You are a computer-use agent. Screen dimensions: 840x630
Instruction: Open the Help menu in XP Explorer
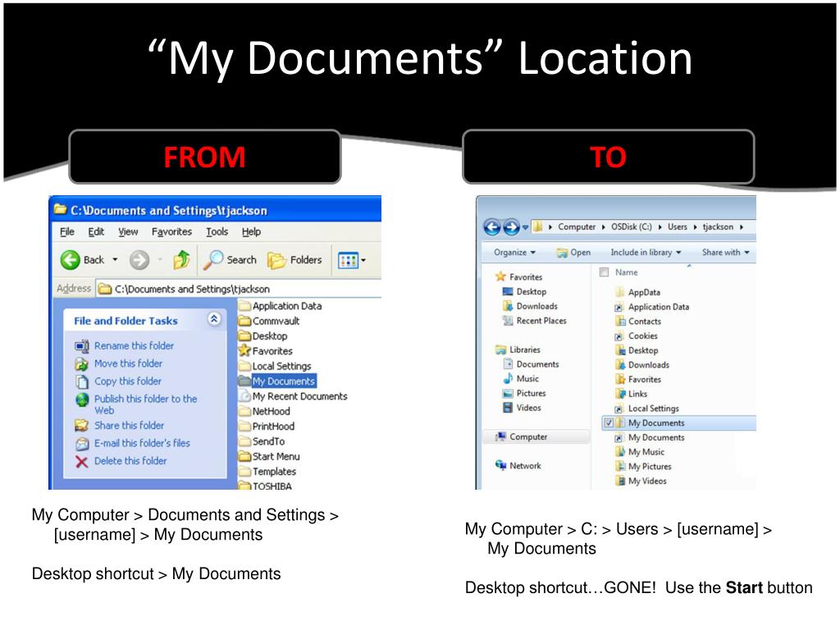click(x=251, y=231)
